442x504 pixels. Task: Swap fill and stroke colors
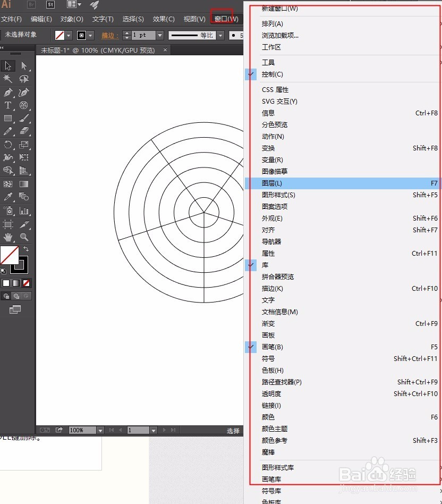click(x=26, y=249)
